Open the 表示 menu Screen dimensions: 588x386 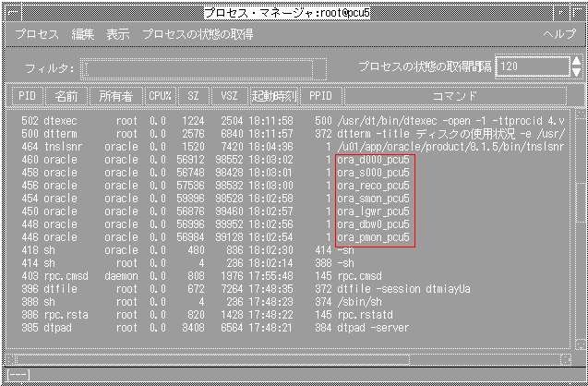point(118,34)
